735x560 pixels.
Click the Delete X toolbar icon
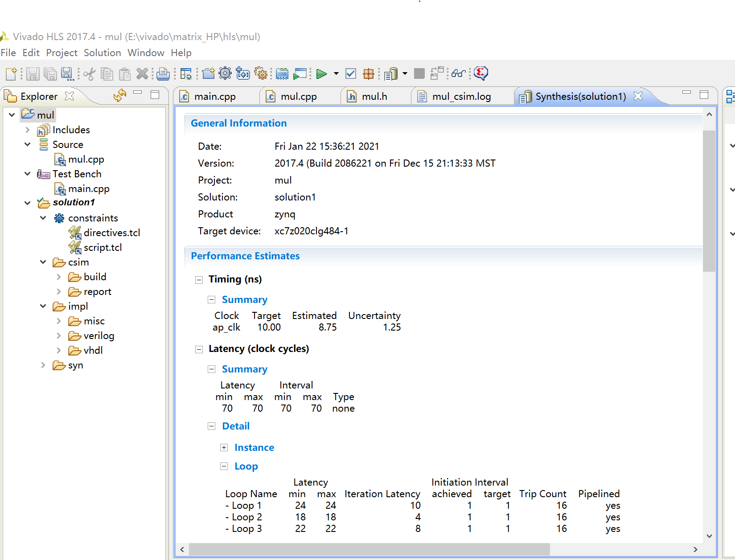pos(142,74)
